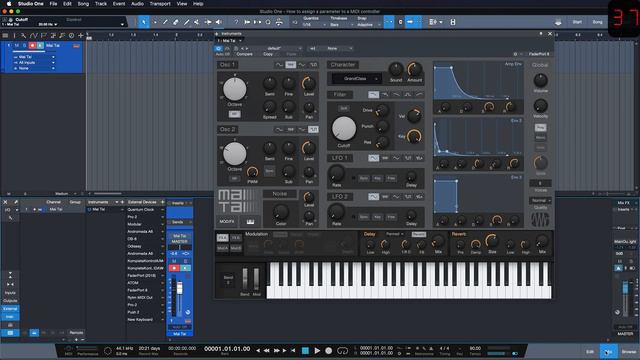Open Quantize value dropdown
Image resolution: width=640 pixels, height=360 pixels.
tap(314, 24)
